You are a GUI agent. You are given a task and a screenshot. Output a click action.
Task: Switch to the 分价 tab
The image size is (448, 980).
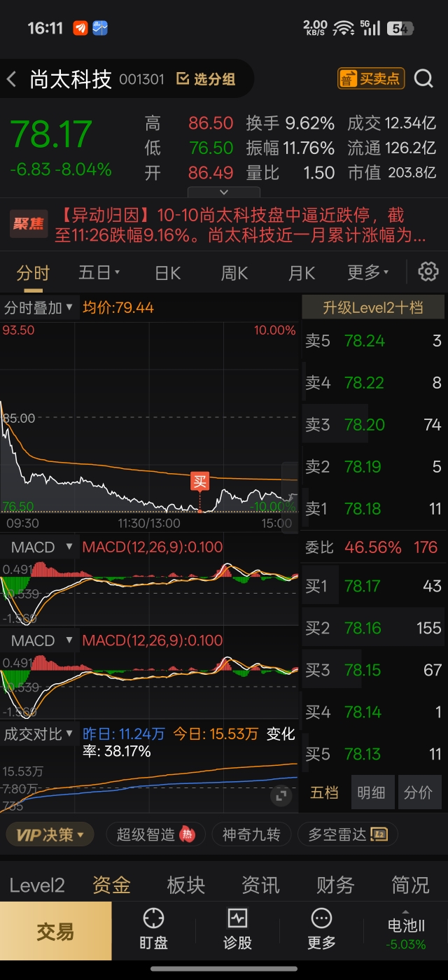pyautogui.click(x=419, y=792)
